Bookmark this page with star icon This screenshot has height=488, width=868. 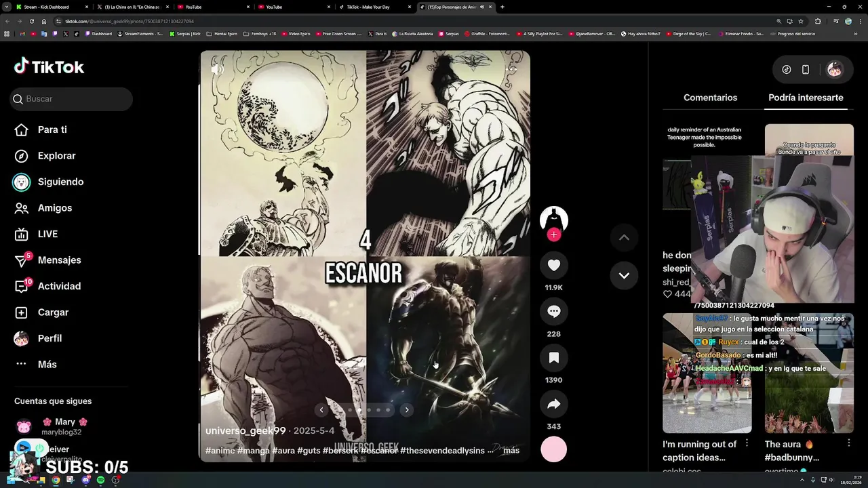coord(801,21)
